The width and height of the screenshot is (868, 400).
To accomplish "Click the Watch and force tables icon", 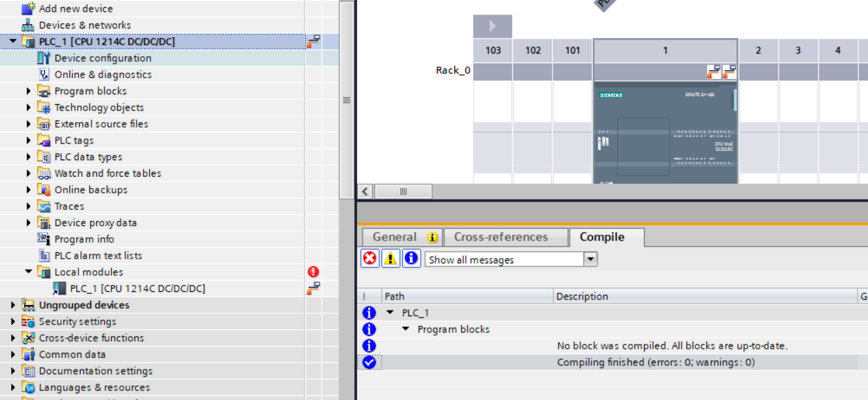I will tap(44, 173).
